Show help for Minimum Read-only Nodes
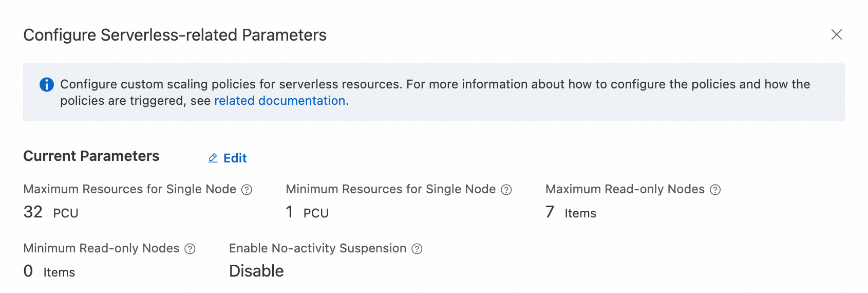 click(x=190, y=249)
